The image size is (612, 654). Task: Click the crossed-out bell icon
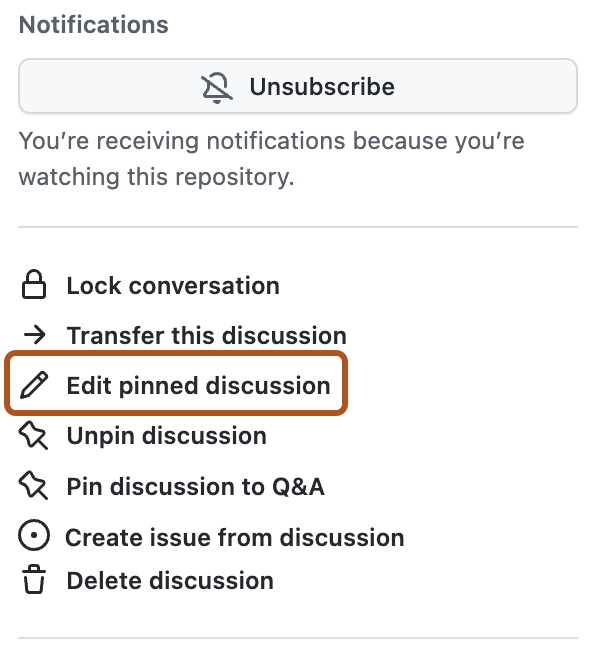pos(217,87)
